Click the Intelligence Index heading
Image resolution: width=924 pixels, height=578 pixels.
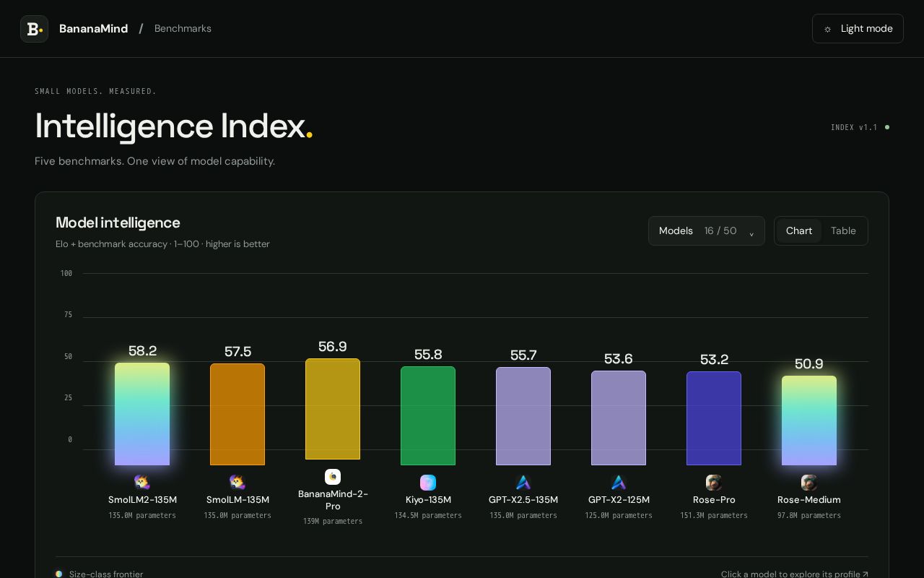tap(174, 126)
